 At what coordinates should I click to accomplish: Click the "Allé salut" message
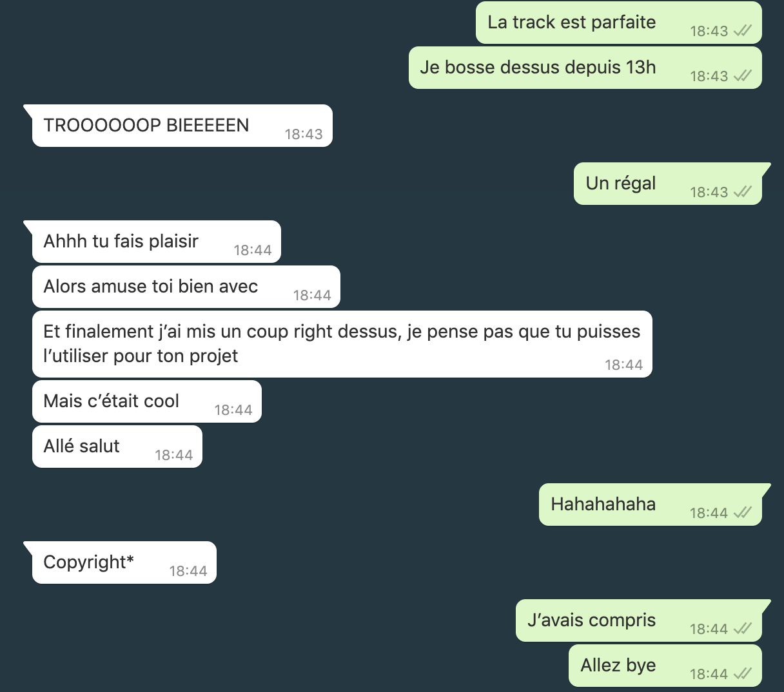pyautogui.click(x=117, y=447)
